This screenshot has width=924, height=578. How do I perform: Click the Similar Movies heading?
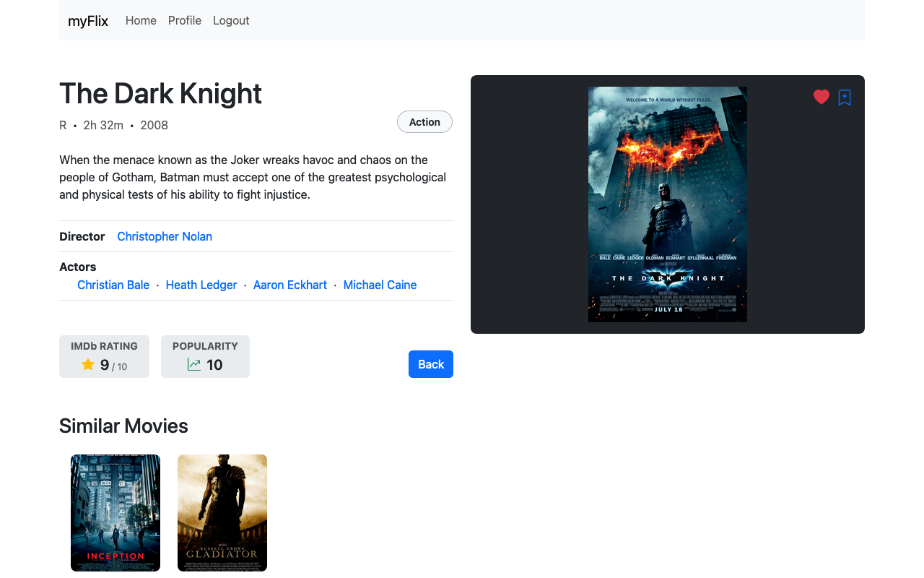pyautogui.click(x=123, y=426)
